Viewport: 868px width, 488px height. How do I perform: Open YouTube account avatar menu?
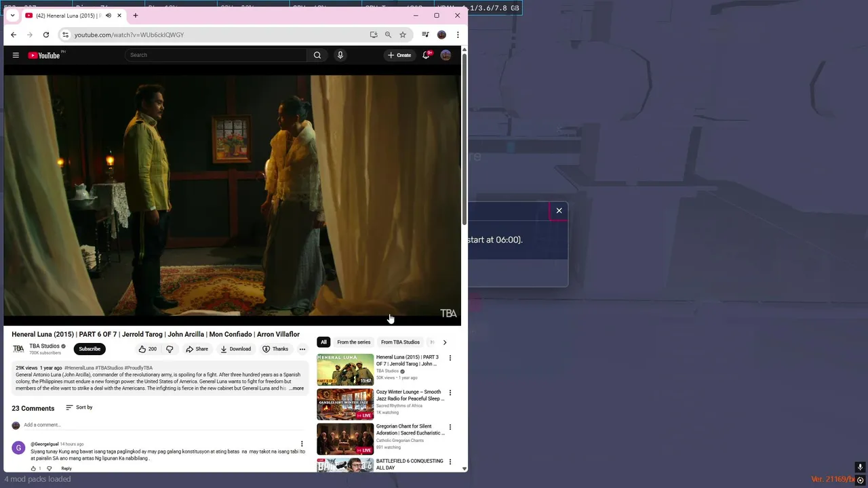point(446,55)
